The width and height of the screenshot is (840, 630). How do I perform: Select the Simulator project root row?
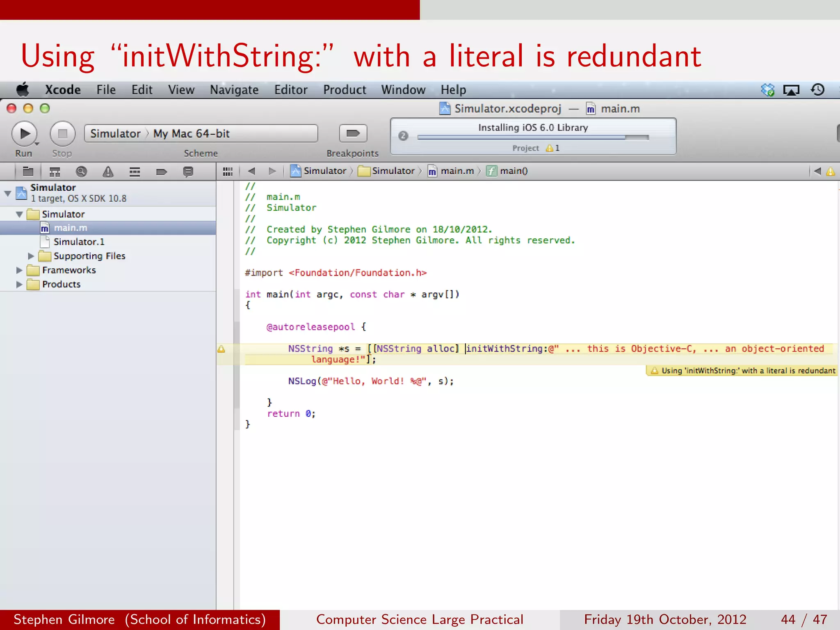click(x=108, y=193)
